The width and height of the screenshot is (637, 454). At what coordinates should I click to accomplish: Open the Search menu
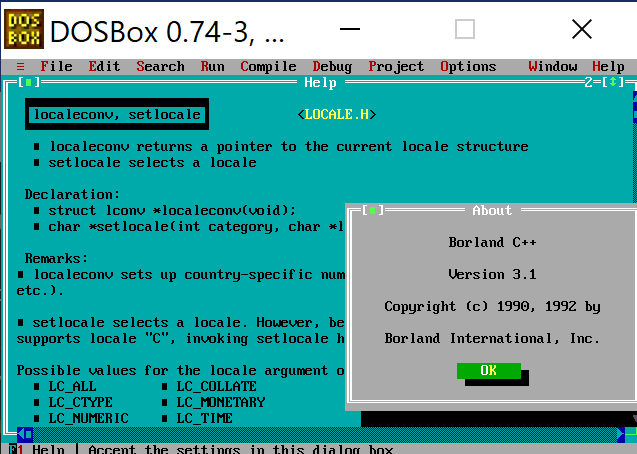[160, 66]
